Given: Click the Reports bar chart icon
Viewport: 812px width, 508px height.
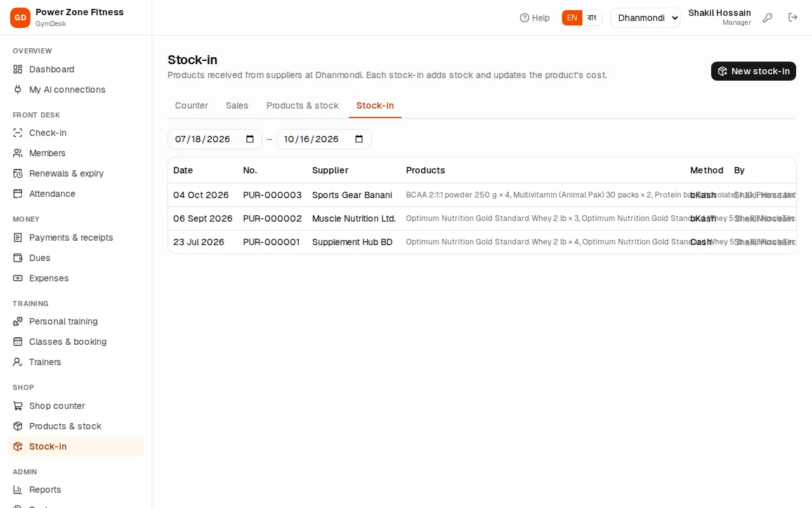Looking at the screenshot, I should 18,490.
